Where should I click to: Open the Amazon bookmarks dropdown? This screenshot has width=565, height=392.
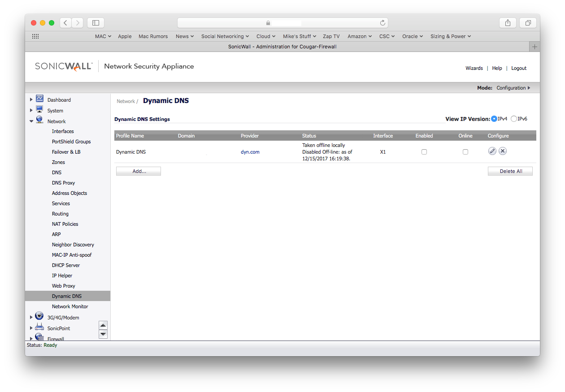(360, 36)
